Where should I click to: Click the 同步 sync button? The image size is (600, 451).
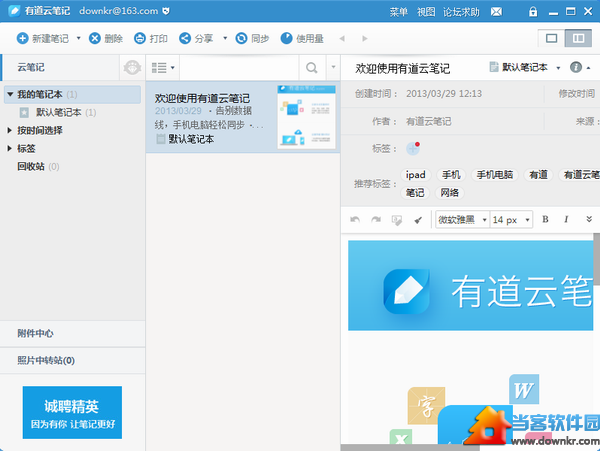(x=252, y=38)
